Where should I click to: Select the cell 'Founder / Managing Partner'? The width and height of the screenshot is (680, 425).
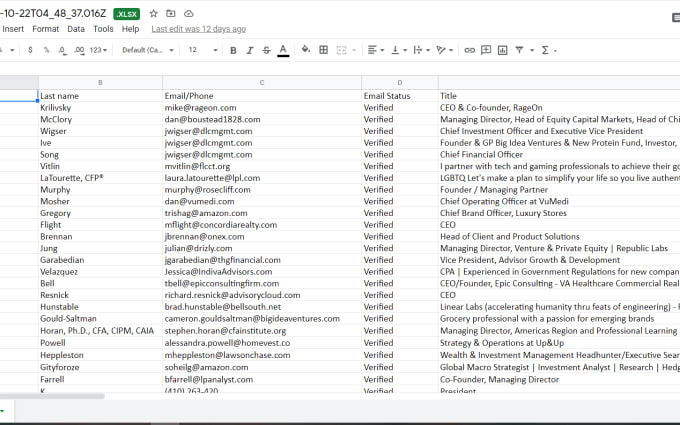coord(559,190)
